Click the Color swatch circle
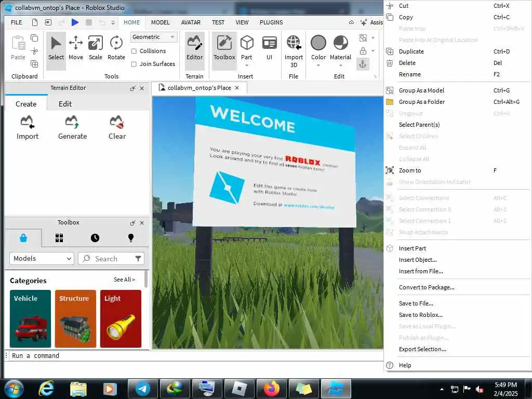The image size is (532, 399). click(x=318, y=43)
